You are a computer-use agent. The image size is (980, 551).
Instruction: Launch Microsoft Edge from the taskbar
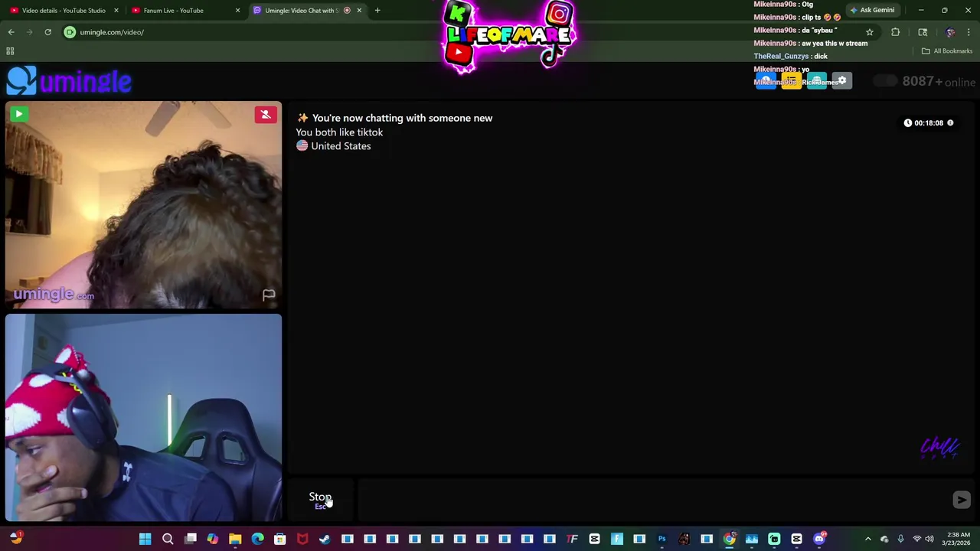pos(257,540)
